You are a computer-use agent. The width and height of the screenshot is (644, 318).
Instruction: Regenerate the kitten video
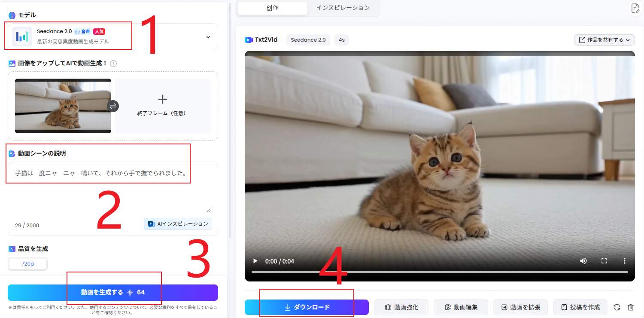[617, 307]
